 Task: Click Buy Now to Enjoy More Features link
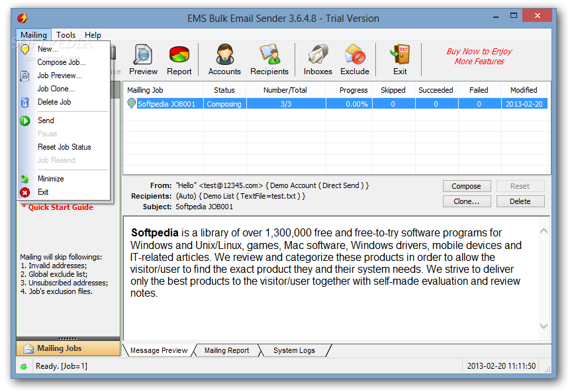[x=479, y=56]
